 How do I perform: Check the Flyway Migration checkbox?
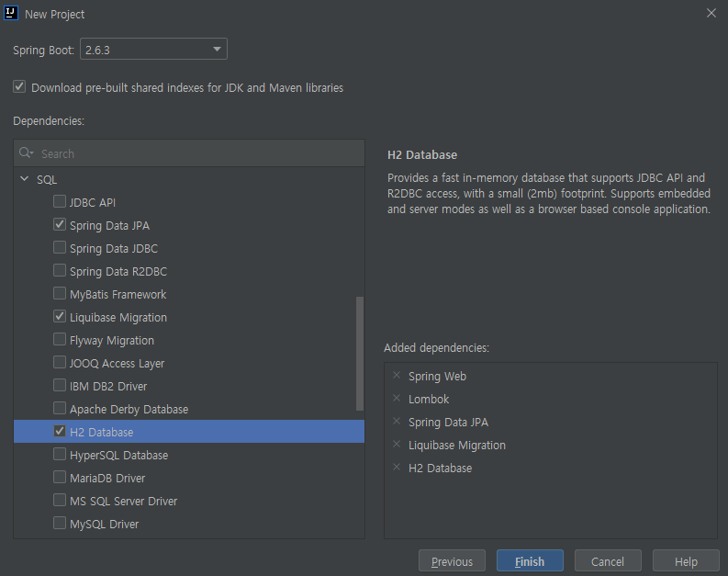60,339
